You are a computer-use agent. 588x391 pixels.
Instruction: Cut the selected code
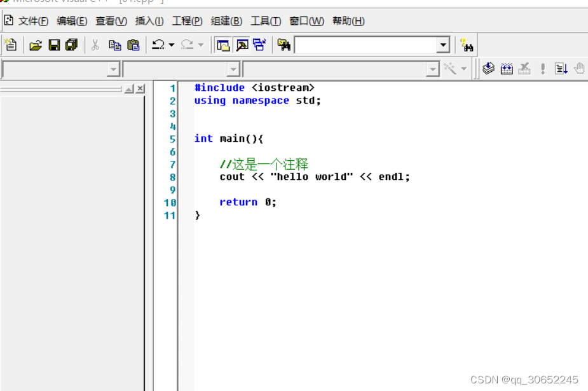click(97, 45)
